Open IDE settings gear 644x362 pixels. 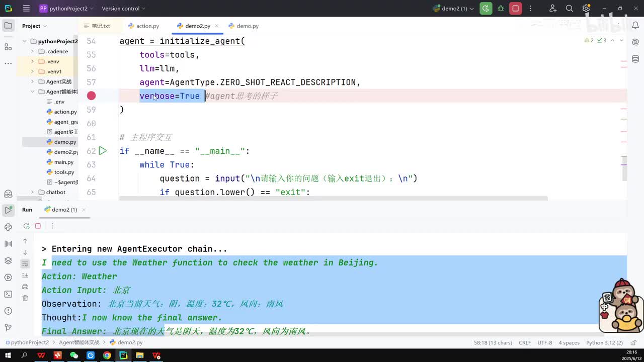click(x=586, y=9)
